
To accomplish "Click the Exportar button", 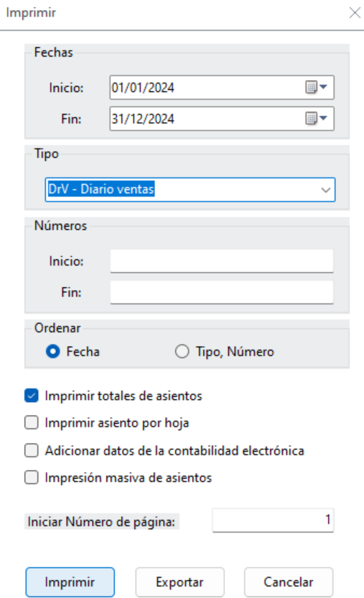I will (x=179, y=582).
